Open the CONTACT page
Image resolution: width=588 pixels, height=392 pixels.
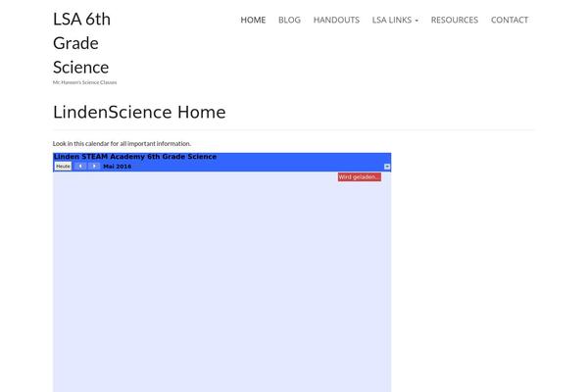[510, 20]
